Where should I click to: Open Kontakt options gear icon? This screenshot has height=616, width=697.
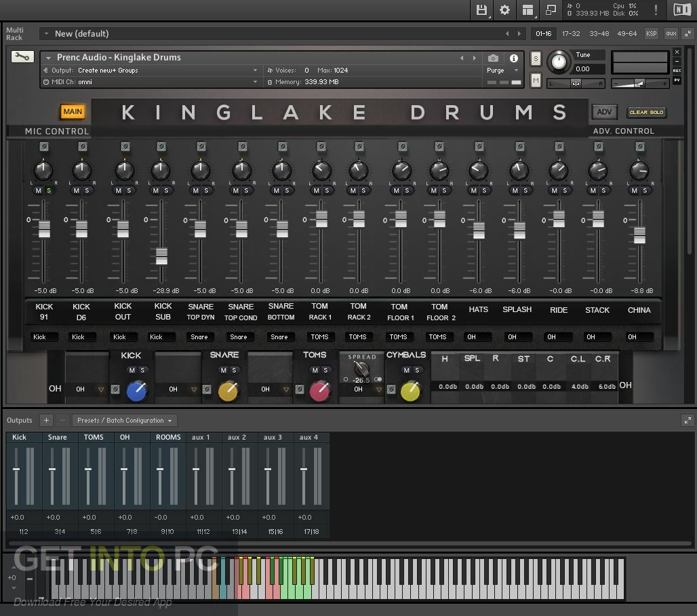coord(504,9)
